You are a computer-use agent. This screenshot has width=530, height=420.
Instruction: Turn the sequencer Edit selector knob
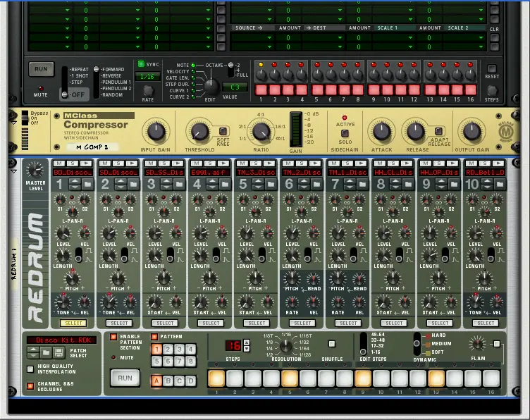pyautogui.click(x=211, y=87)
